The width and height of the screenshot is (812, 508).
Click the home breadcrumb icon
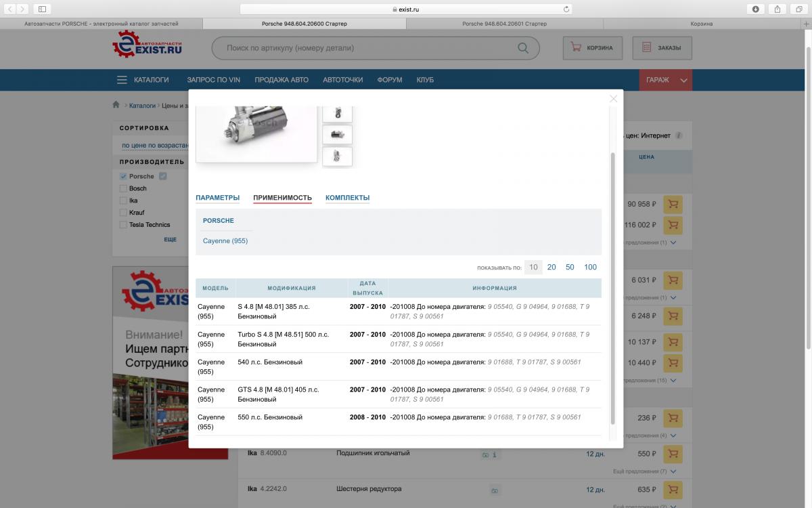click(x=116, y=105)
